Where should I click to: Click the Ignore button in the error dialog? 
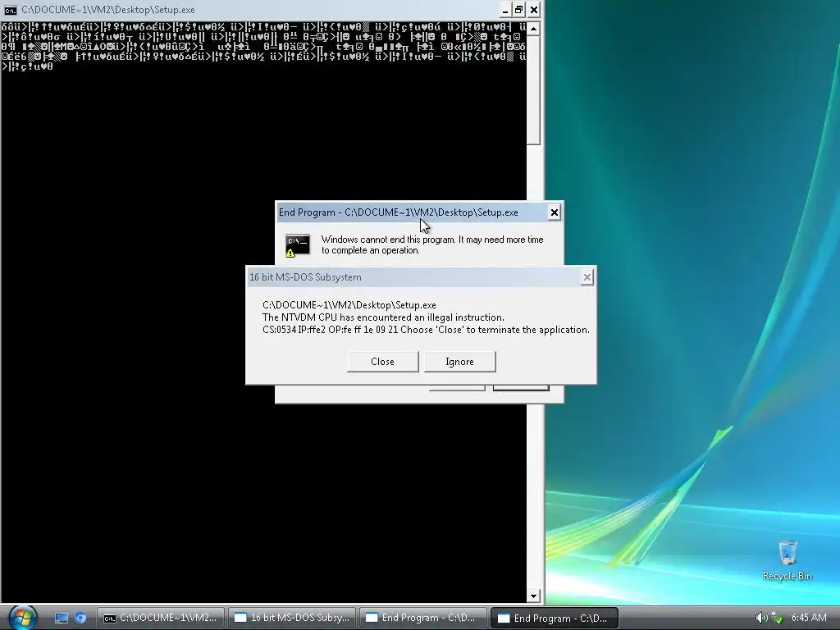pyautogui.click(x=459, y=362)
